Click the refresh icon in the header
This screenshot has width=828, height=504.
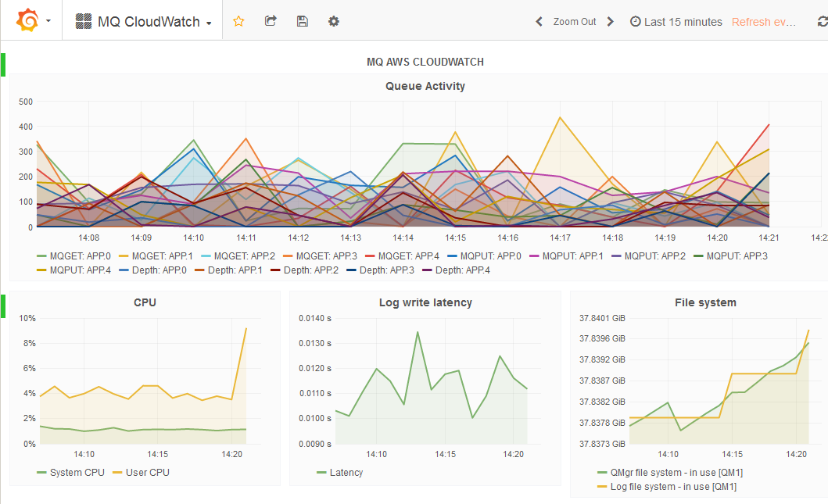click(822, 22)
